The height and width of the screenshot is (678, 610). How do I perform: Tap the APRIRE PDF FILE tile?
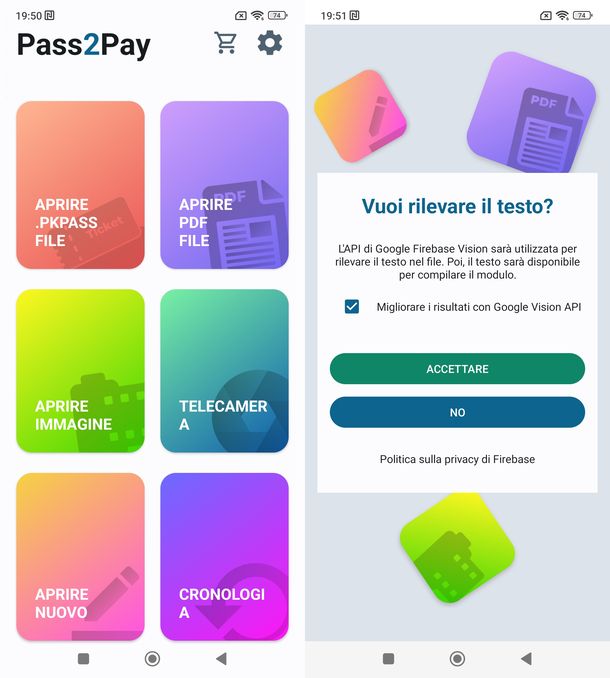click(x=224, y=185)
